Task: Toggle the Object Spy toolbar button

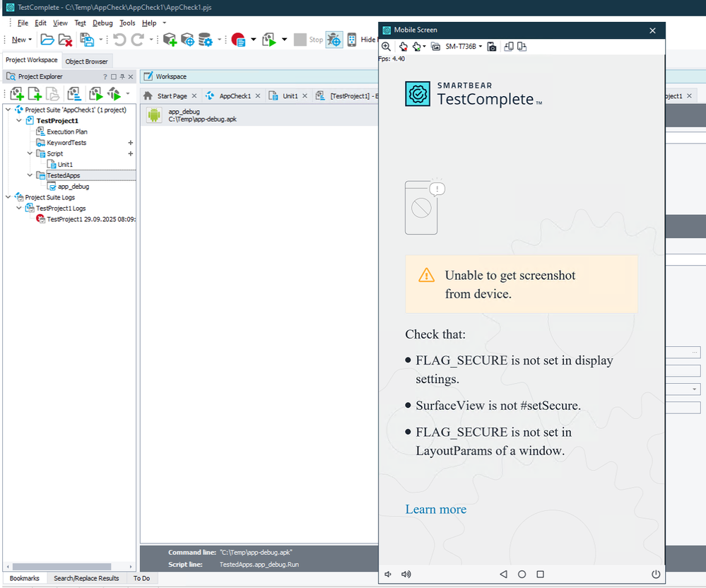Action: pyautogui.click(x=334, y=40)
